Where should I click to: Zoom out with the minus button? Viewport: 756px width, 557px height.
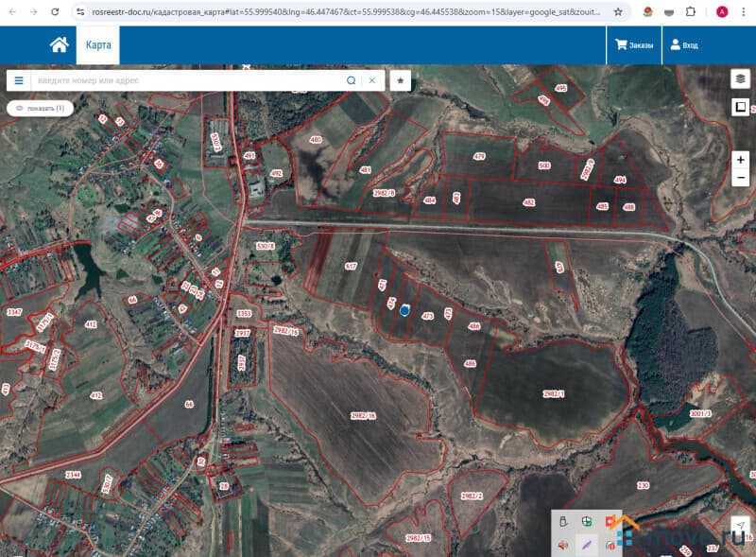click(x=741, y=178)
